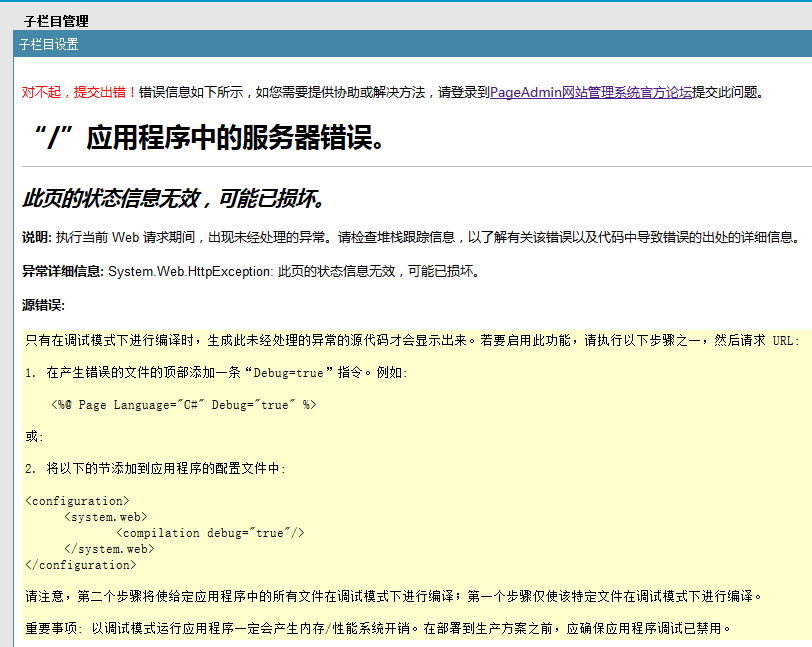Screen dimensions: 812x647
Task: Click the compilation debug="true" line
Action: 210,533
